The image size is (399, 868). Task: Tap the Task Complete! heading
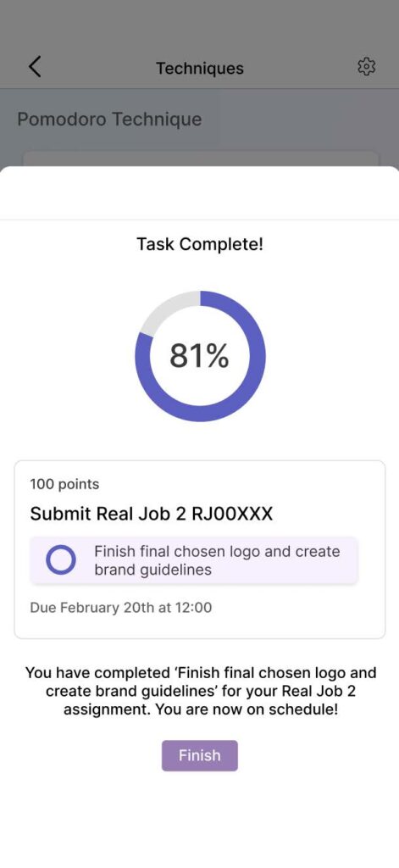tap(200, 243)
